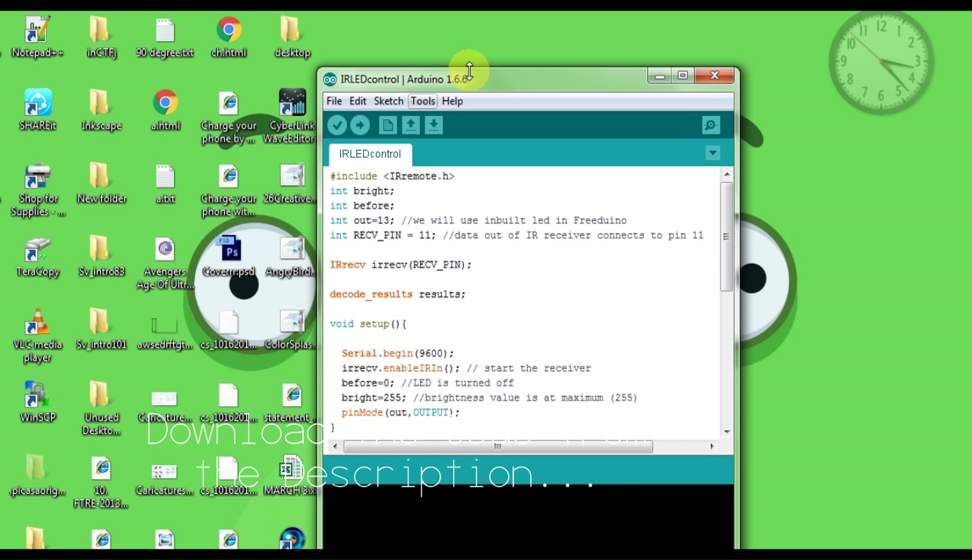Open the Sketch menu
972x560 pixels.
pos(388,100)
